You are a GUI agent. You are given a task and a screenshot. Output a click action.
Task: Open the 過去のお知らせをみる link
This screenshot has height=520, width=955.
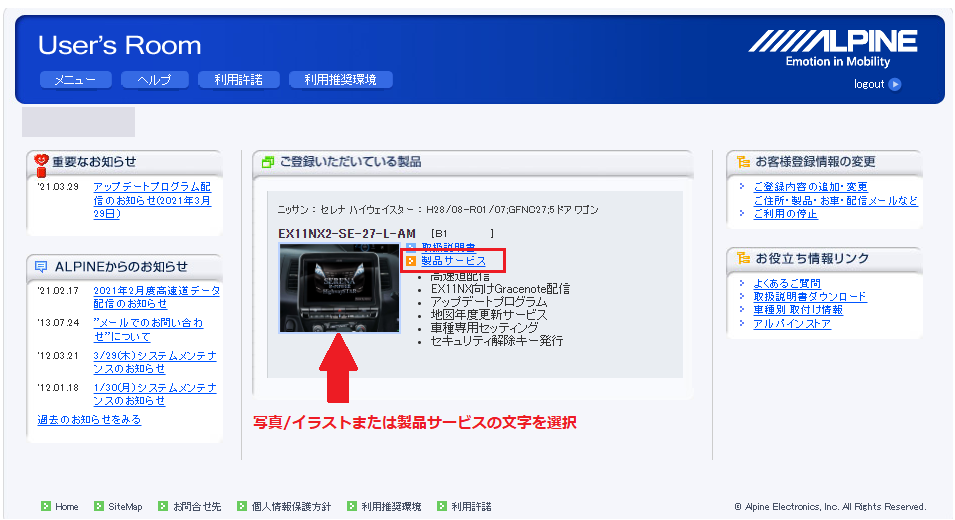pos(89,420)
